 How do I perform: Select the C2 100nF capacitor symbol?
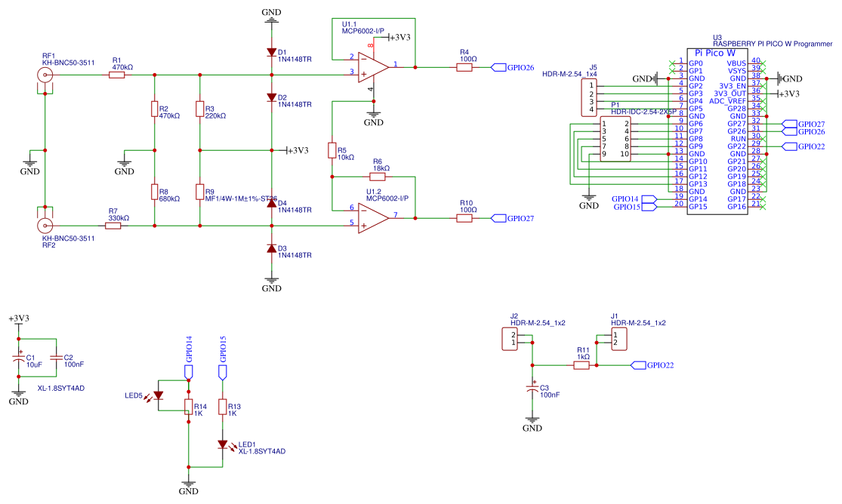point(56,358)
